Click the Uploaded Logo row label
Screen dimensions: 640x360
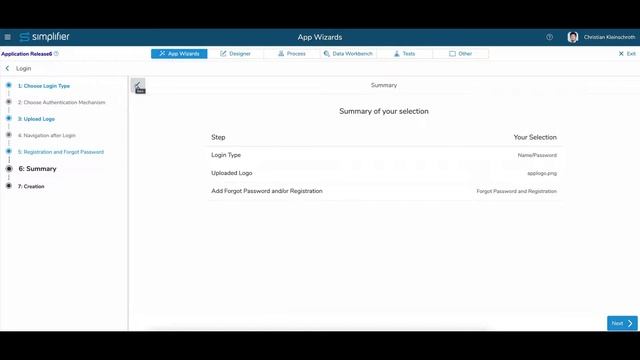[231, 173]
